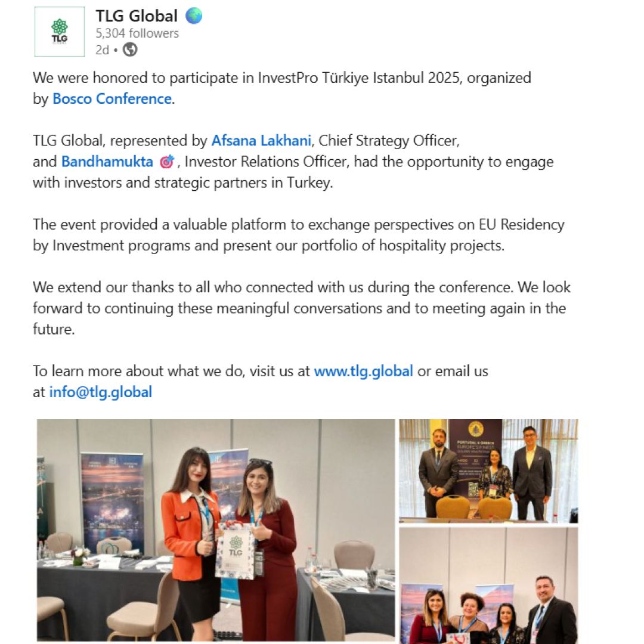Image resolution: width=644 pixels, height=644 pixels.
Task: Open bottom-right photo of four people
Action: (x=488, y=585)
